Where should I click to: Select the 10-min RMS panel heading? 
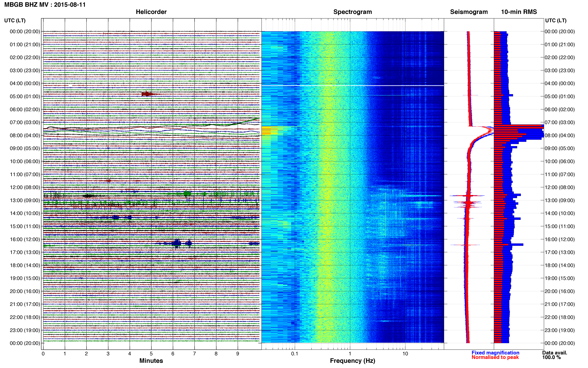coord(519,12)
